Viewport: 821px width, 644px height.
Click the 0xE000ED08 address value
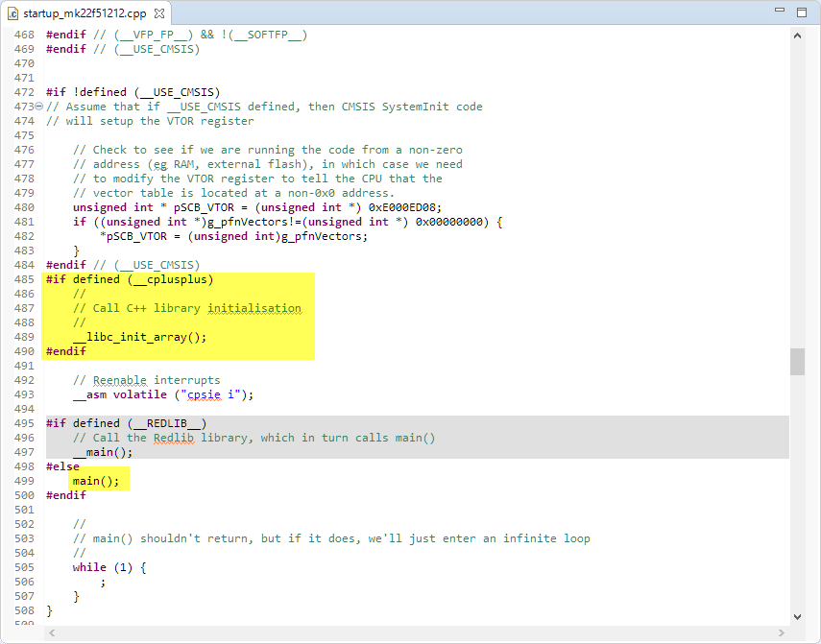(x=401, y=207)
